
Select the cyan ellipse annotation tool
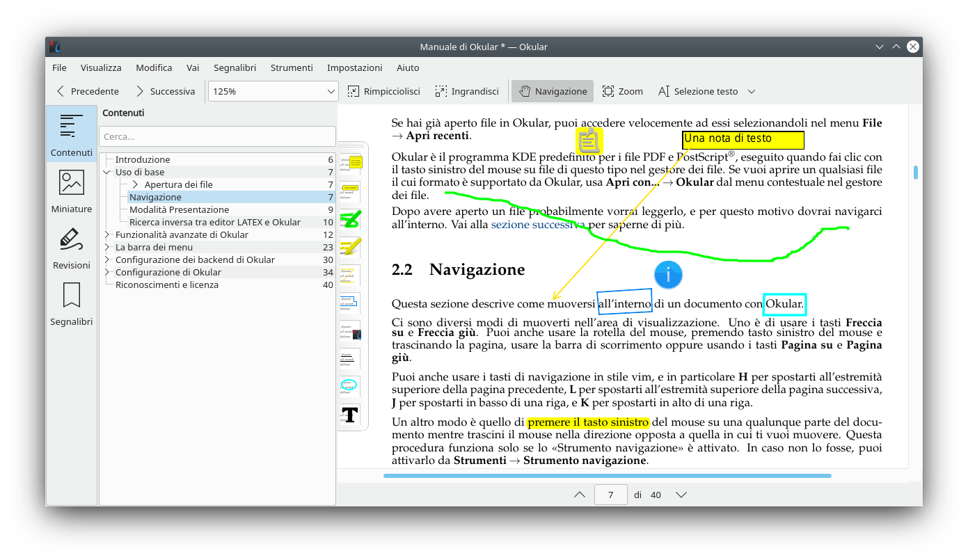(350, 385)
